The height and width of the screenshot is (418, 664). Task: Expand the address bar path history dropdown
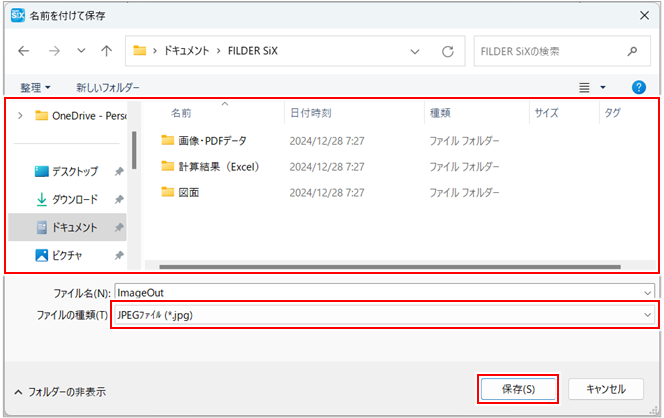(x=414, y=50)
